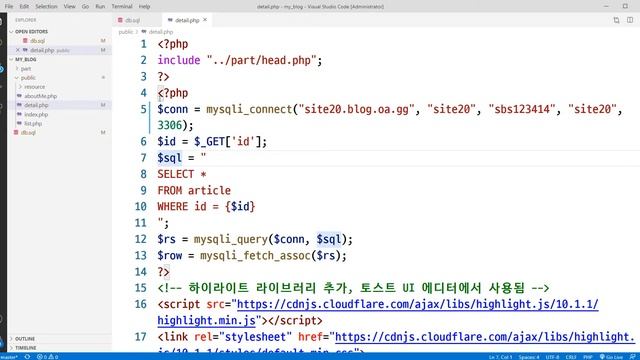This screenshot has width=640, height=360.
Task: Open db.sql in the MY_BLOG root
Action: (x=28, y=132)
